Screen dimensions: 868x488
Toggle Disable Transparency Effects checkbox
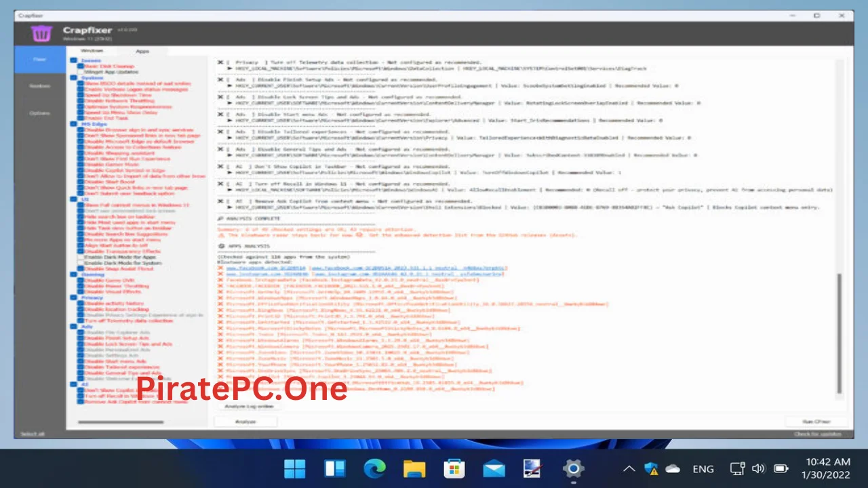81,251
